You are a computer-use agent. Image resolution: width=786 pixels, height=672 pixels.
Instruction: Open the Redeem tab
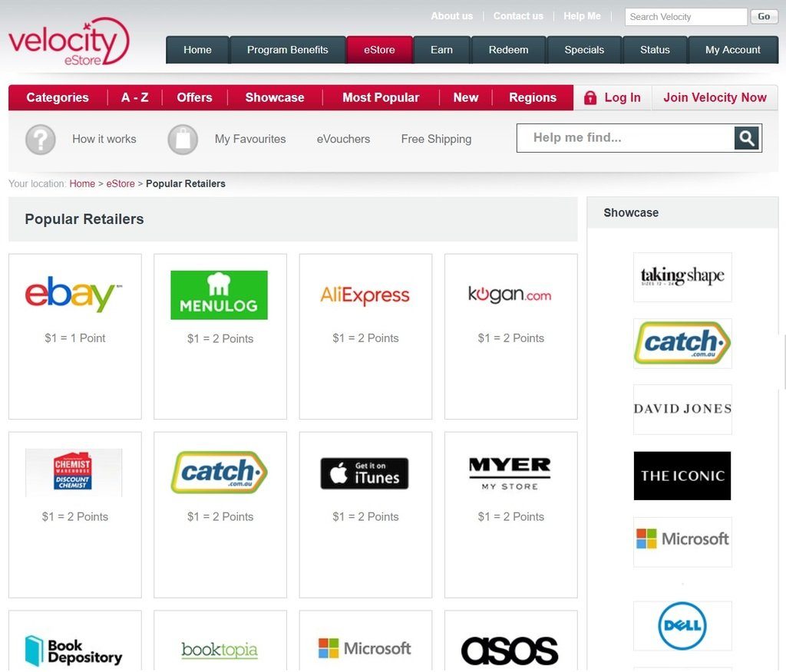click(x=508, y=50)
